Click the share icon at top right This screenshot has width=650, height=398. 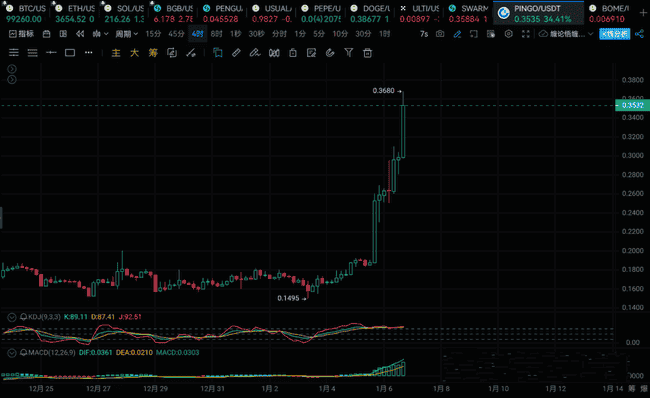(x=640, y=34)
